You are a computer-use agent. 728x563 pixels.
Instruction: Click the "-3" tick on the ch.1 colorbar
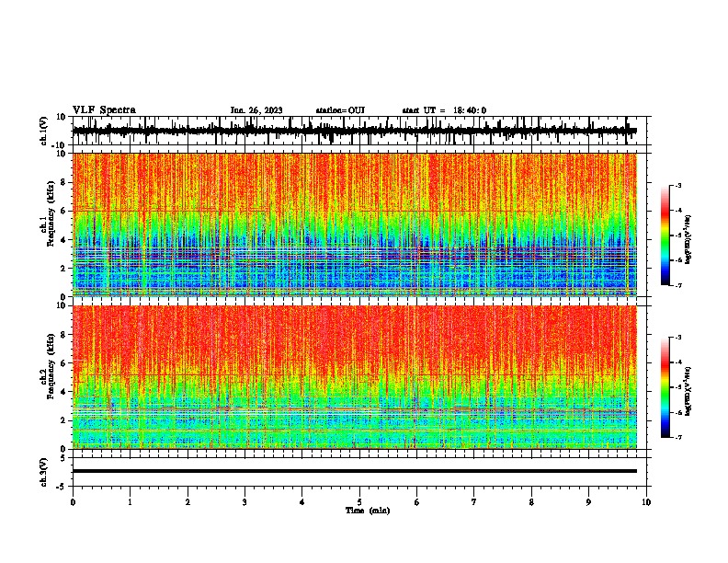coord(678,186)
